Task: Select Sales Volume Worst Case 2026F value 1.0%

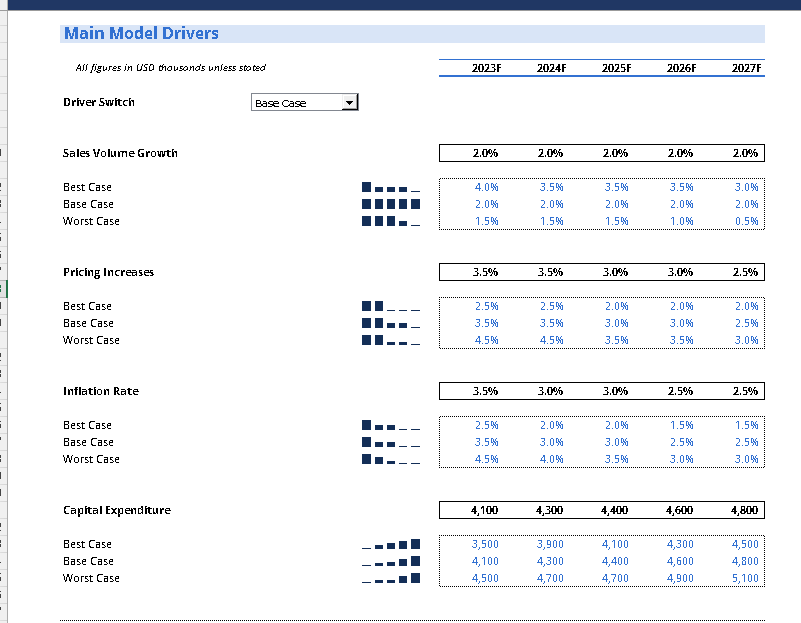Action: click(681, 221)
